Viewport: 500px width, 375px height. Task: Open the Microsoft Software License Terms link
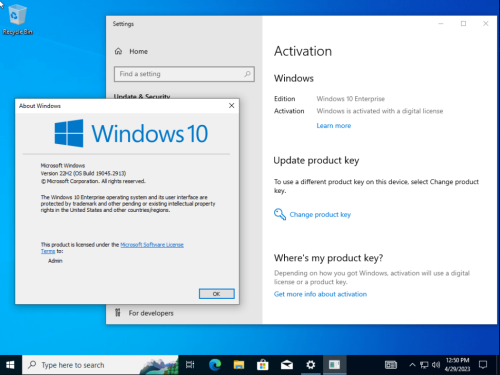(112, 248)
